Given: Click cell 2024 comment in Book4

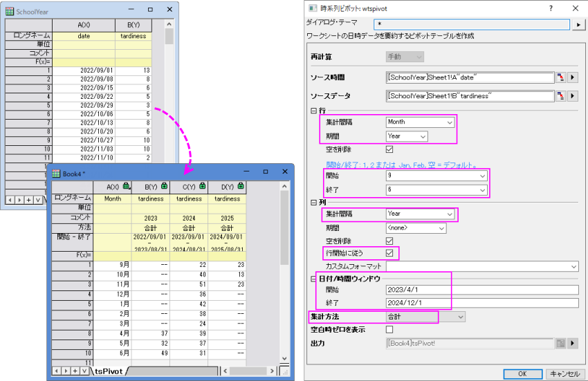Looking at the screenshot, I should [189, 219].
